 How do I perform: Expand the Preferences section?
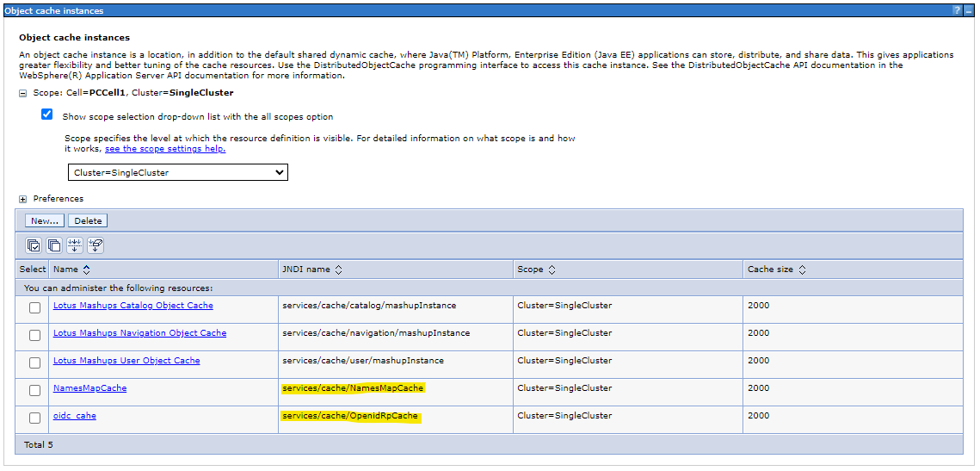coord(23,199)
